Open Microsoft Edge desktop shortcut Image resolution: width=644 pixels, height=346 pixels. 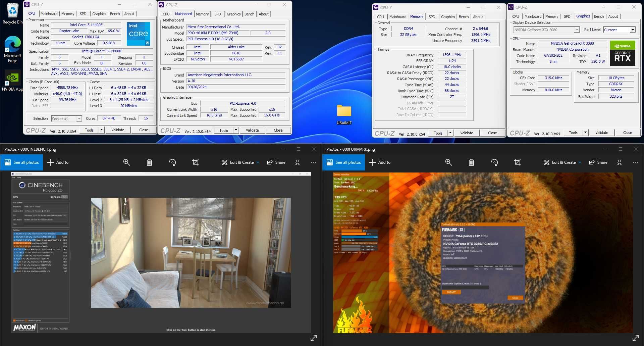pos(12,49)
